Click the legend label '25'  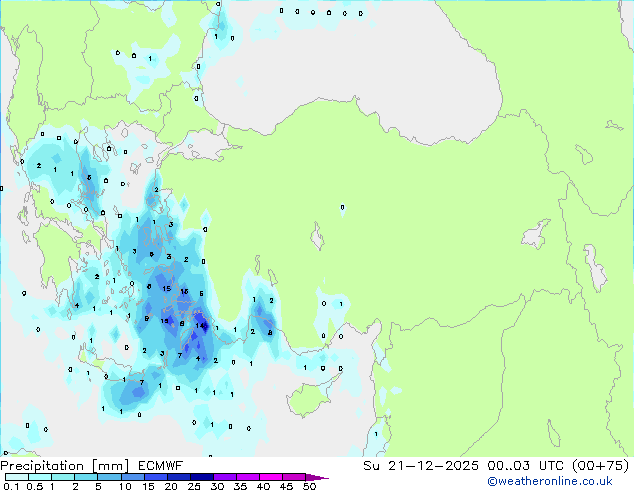tap(194, 486)
